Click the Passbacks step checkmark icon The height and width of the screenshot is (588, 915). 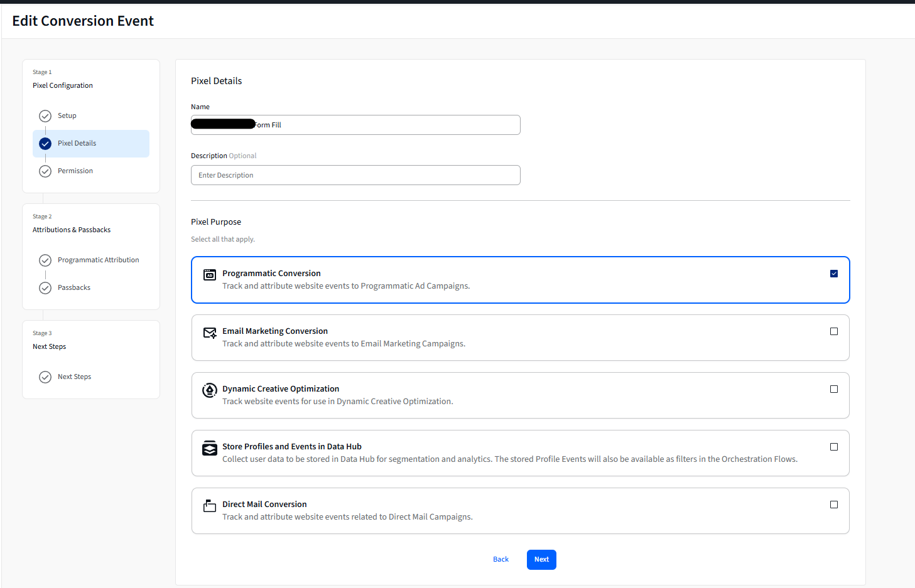pos(45,288)
